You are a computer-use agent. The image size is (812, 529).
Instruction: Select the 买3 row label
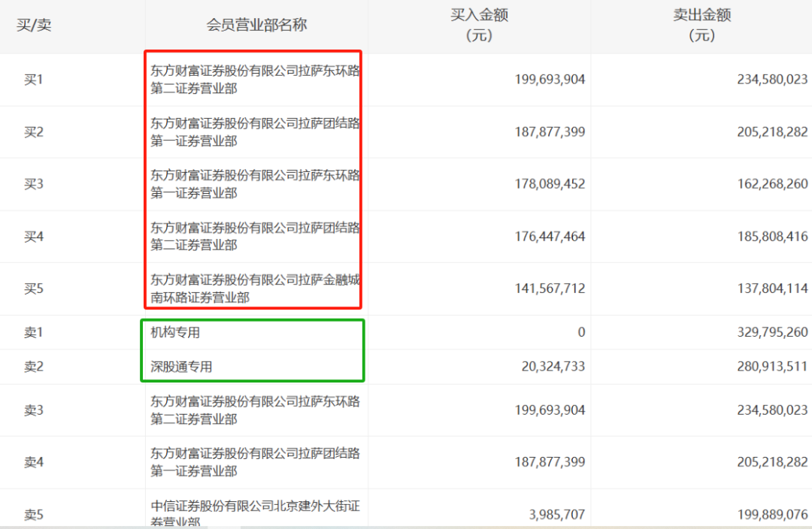[34, 184]
